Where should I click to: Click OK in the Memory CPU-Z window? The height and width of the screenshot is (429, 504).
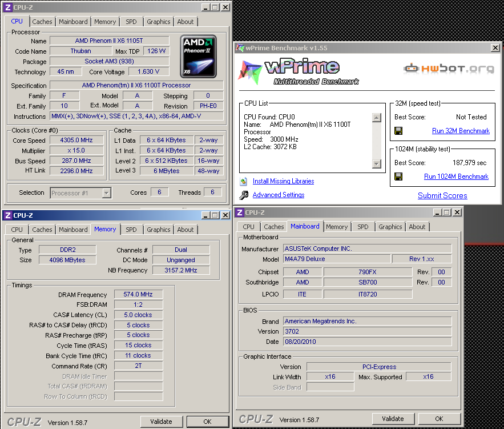click(x=208, y=422)
